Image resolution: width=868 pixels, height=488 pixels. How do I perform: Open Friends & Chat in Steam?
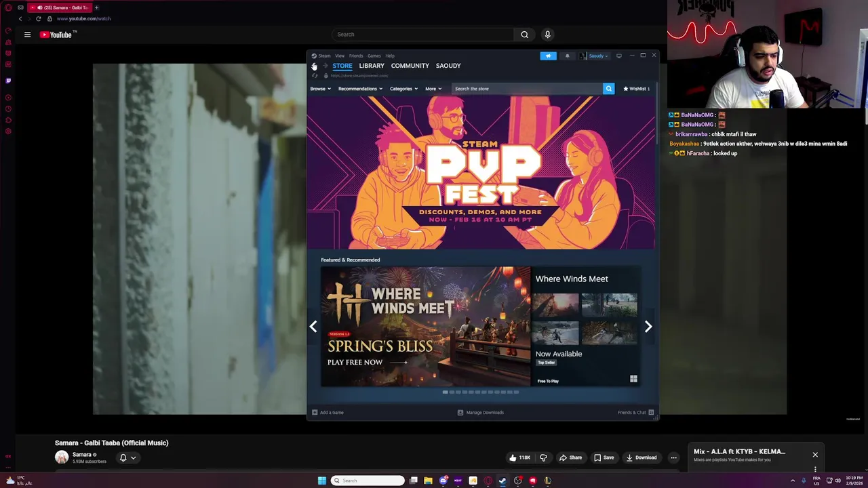[x=636, y=412]
